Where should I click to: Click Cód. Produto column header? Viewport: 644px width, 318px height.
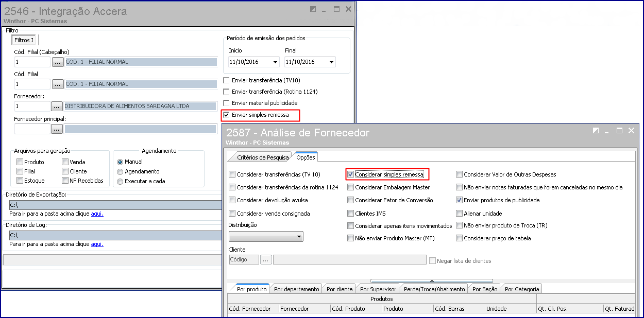click(x=356, y=309)
